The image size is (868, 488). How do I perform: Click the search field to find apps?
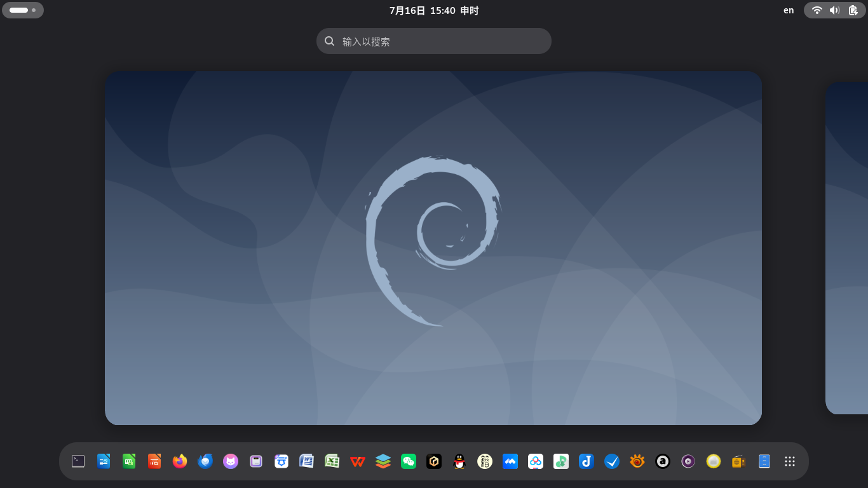(434, 41)
